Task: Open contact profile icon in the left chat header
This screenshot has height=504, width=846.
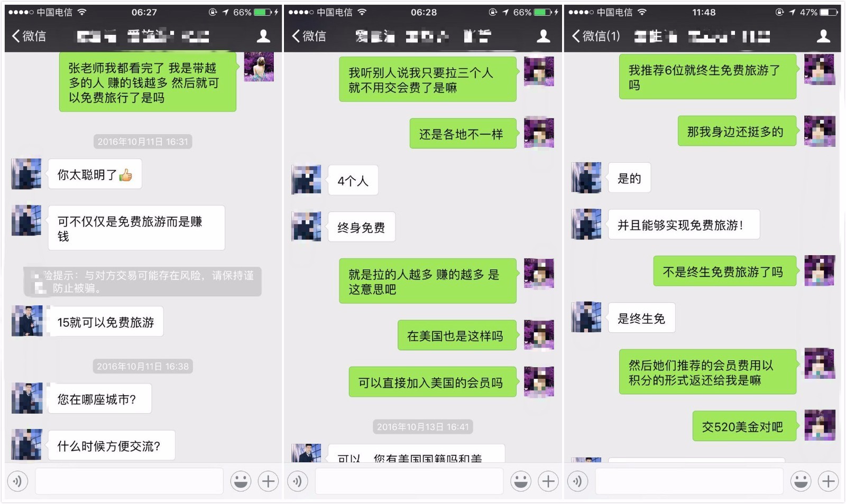Action: pyautogui.click(x=263, y=36)
